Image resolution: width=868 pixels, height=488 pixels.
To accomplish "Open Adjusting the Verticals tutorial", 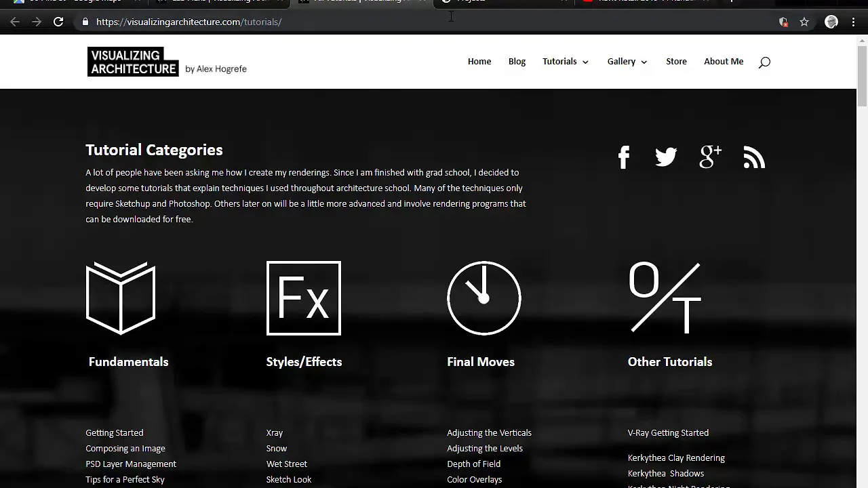I will point(489,432).
